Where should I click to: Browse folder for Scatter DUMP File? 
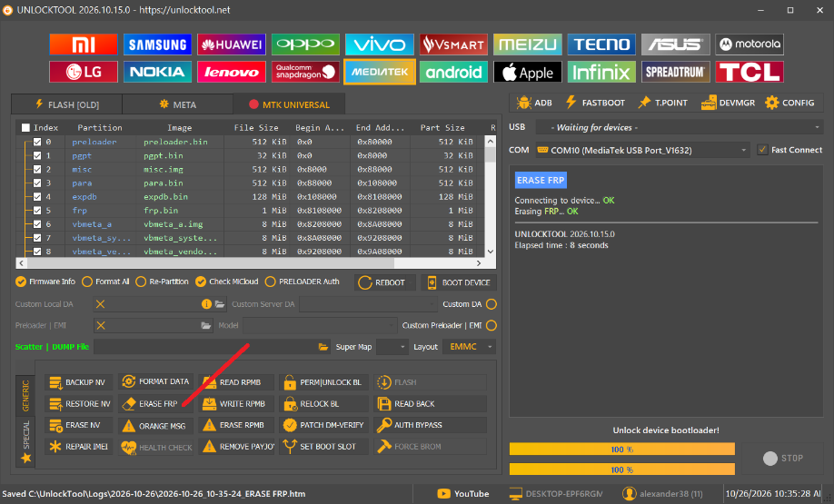point(323,347)
